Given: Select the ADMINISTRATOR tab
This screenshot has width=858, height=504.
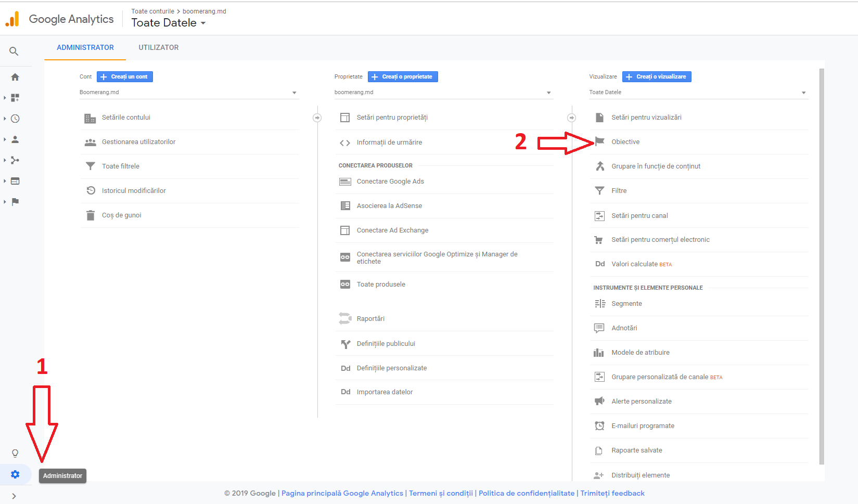Looking at the screenshot, I should point(85,47).
